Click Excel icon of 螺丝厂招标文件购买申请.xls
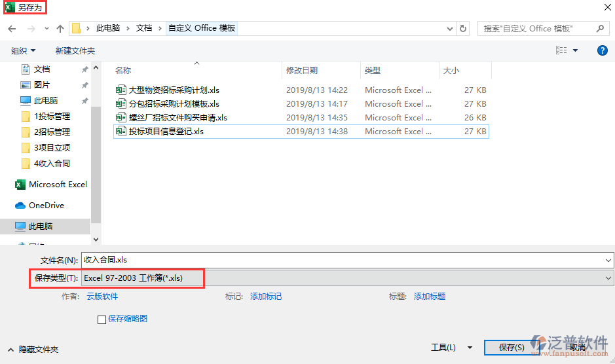 [x=121, y=117]
